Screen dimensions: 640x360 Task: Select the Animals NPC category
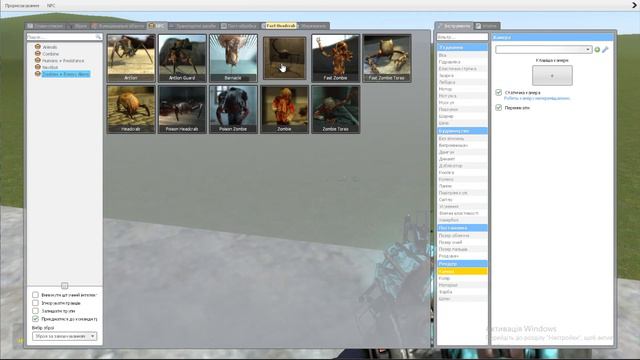point(50,47)
